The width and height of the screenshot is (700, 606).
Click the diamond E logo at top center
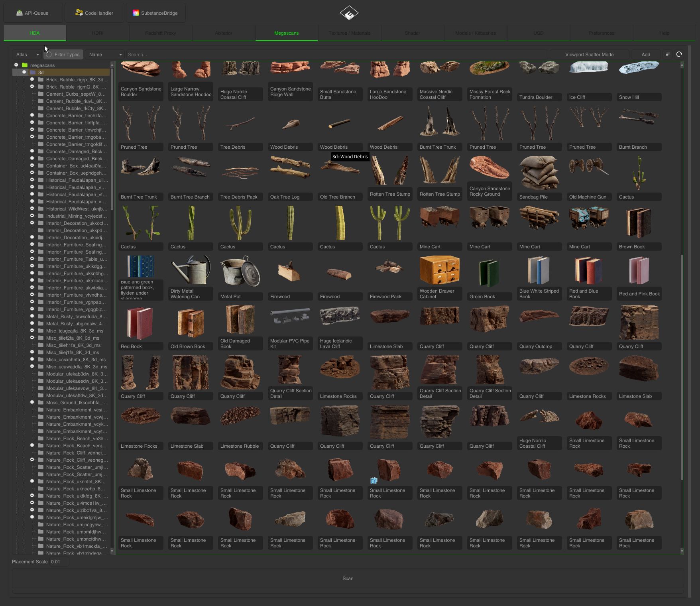tap(350, 13)
